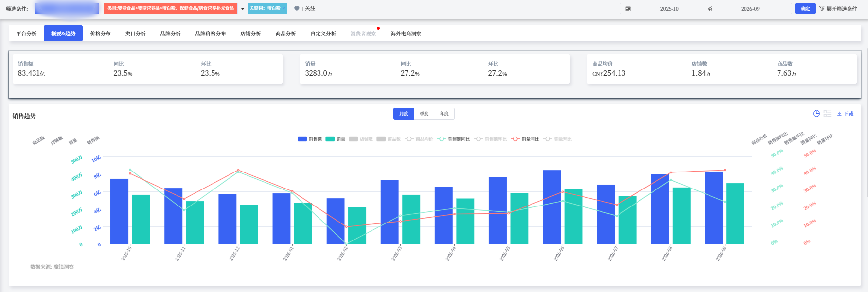Toggle 销量同比 line in legend
This screenshot has height=292, width=868.
pos(525,139)
